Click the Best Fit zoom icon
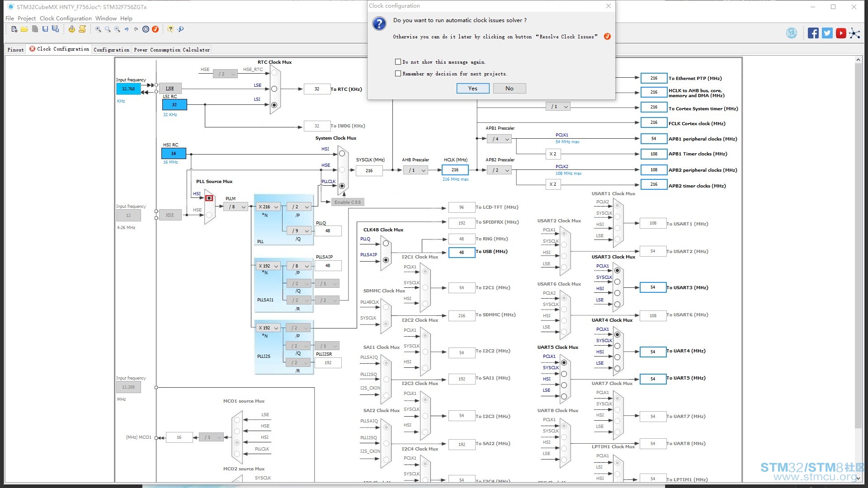The height and width of the screenshot is (488, 868). click(108, 29)
